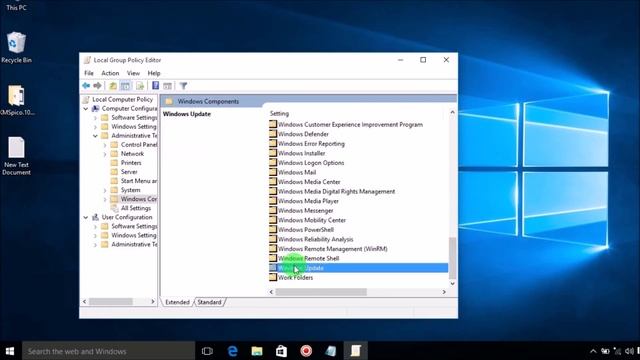Collapse Administrative Templates under Computer Configuration

pyautogui.click(x=95, y=136)
